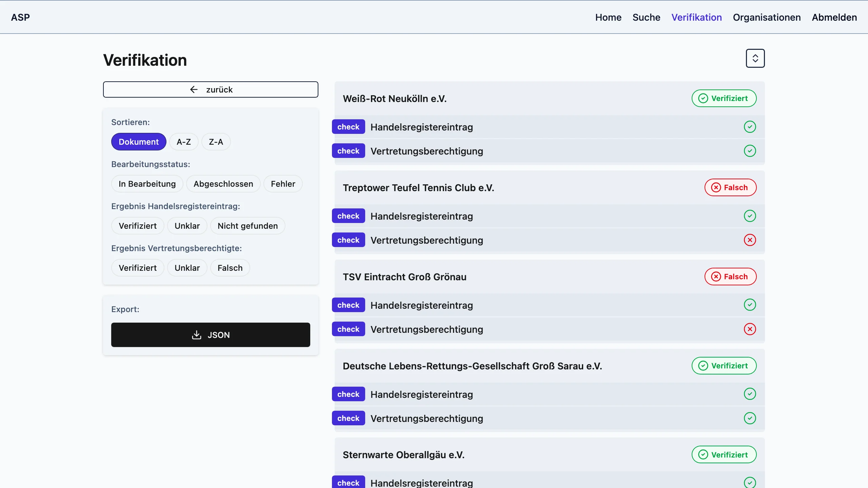Click green check icon for TSV Eintracht Handelsregistereintrag
The height and width of the screenshot is (488, 868).
point(750,305)
